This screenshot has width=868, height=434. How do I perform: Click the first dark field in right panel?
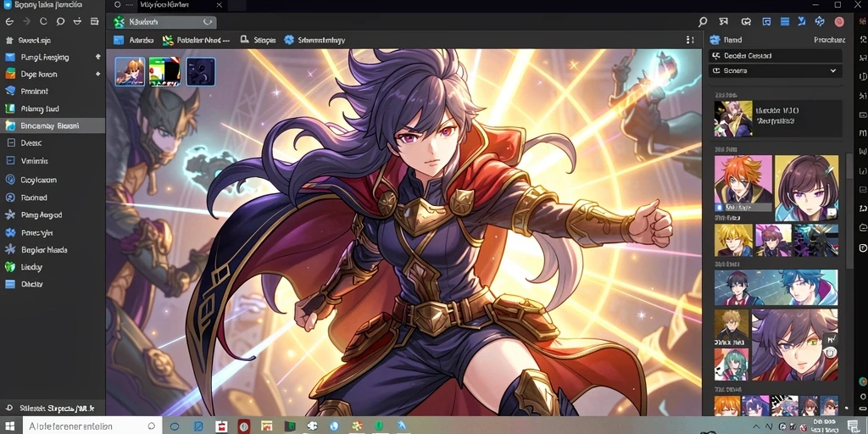click(776, 56)
